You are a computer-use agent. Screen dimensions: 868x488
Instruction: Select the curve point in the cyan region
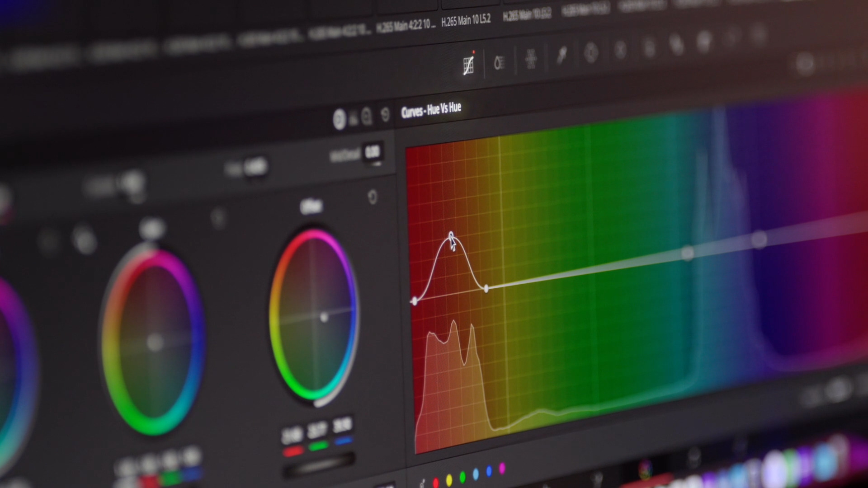pyautogui.click(x=687, y=253)
